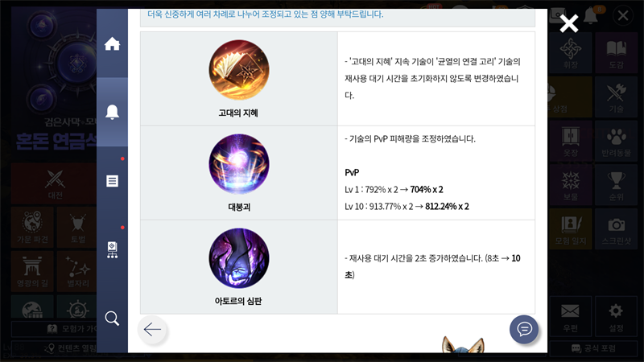644x362 pixels.
Task: Open the home icon in sidebar
Action: coord(112,43)
